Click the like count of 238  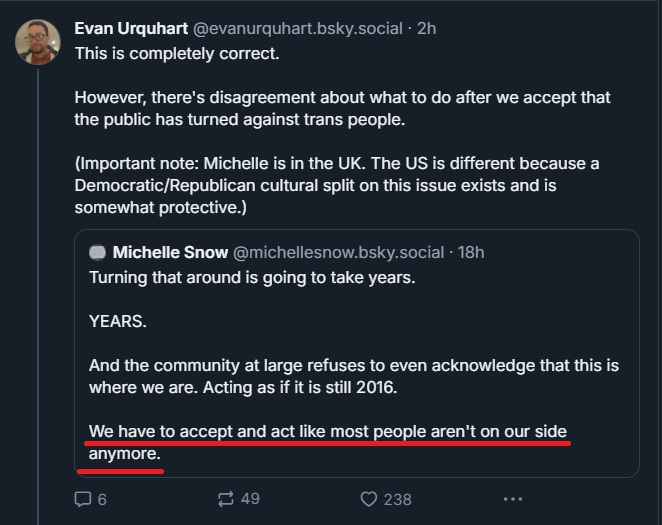(x=397, y=498)
